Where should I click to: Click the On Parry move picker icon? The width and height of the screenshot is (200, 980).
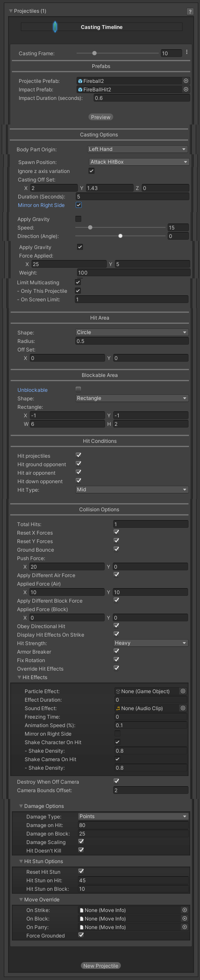[185, 927]
